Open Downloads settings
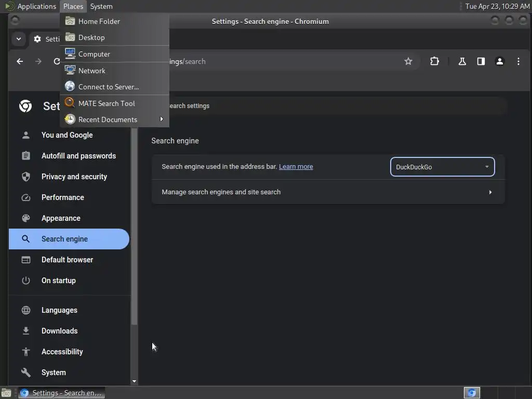 [69, 331]
